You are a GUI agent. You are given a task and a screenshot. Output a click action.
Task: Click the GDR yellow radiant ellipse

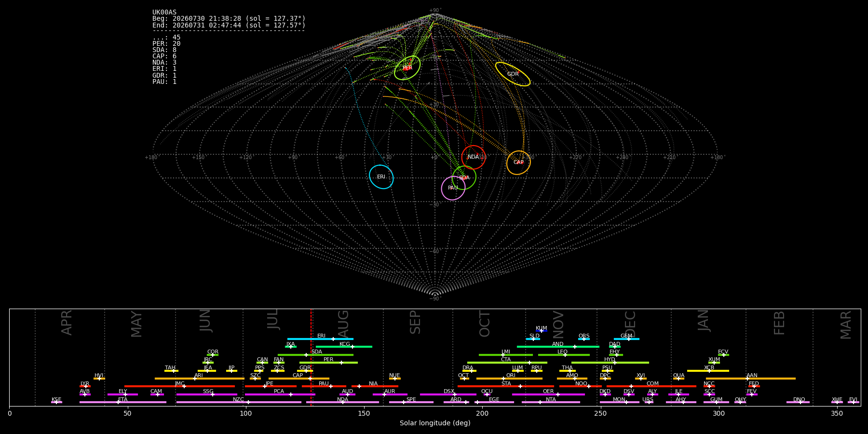(x=513, y=74)
